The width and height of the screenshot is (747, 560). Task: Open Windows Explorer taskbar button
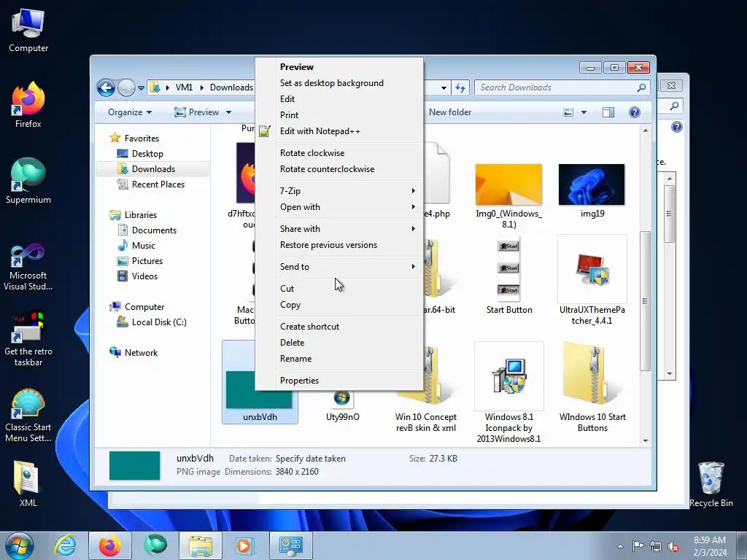[201, 545]
